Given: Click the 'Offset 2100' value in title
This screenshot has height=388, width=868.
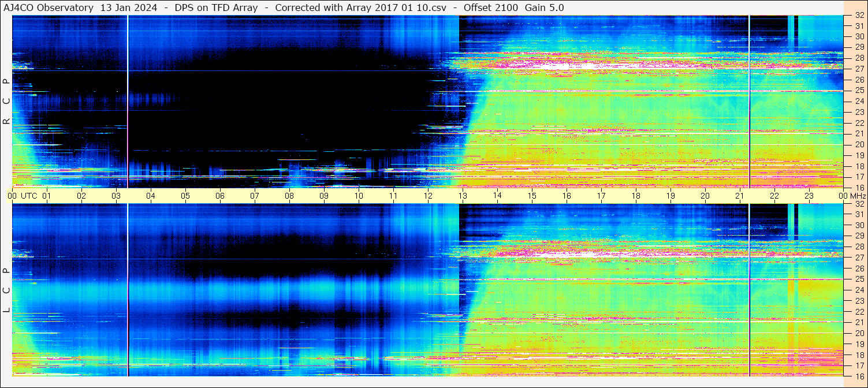Looking at the screenshot, I should tap(491, 8).
